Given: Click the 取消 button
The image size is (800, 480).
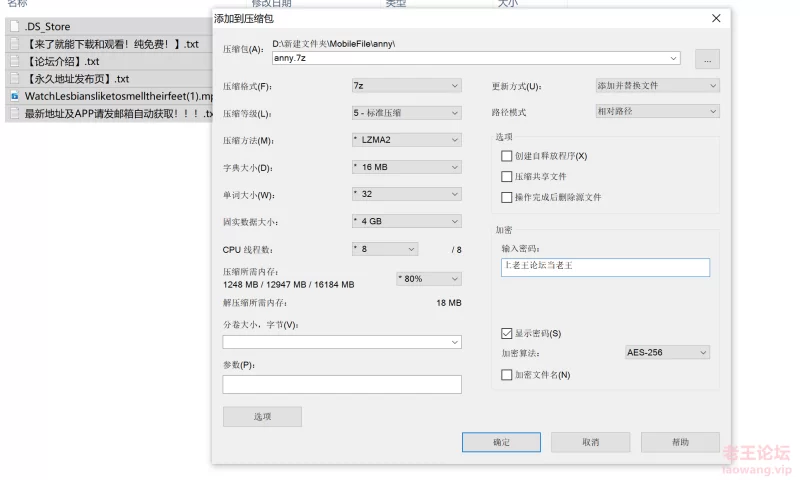Looking at the screenshot, I should pos(590,442).
